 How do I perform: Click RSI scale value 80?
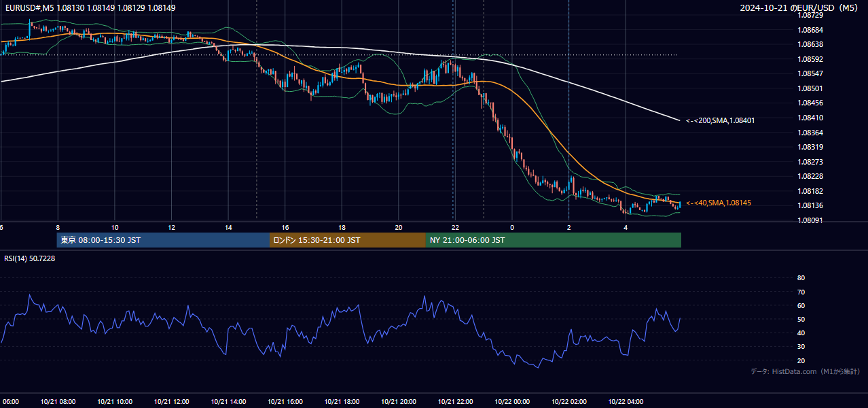[x=801, y=278]
